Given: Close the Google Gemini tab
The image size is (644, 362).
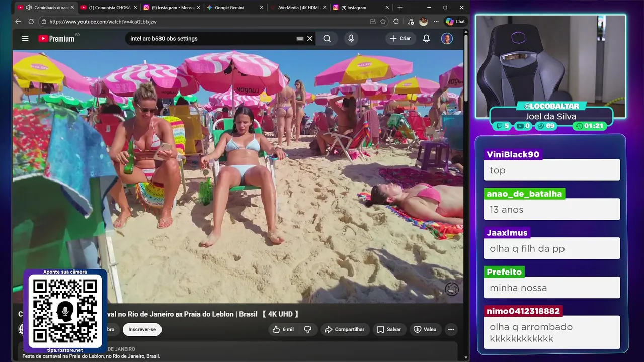Looking at the screenshot, I should tap(261, 8).
